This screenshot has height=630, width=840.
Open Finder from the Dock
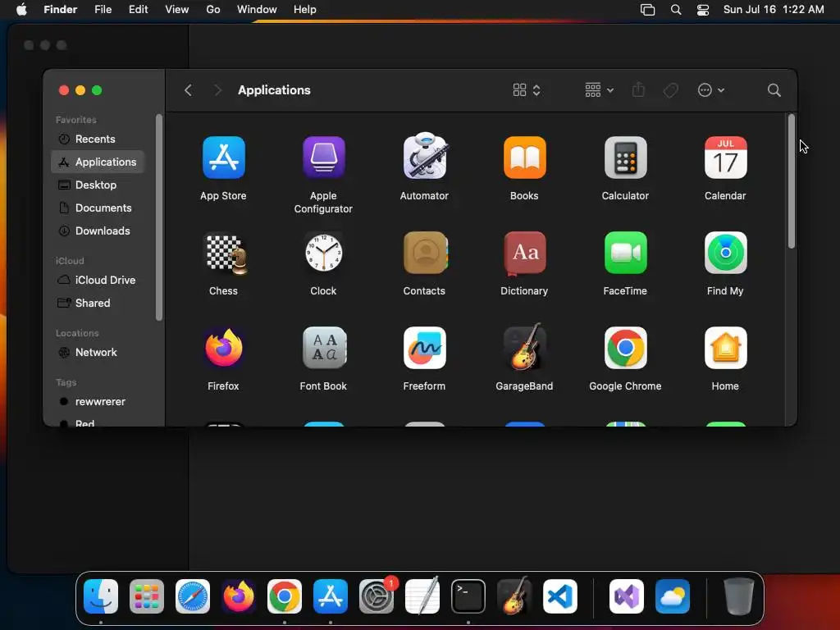[x=101, y=596]
